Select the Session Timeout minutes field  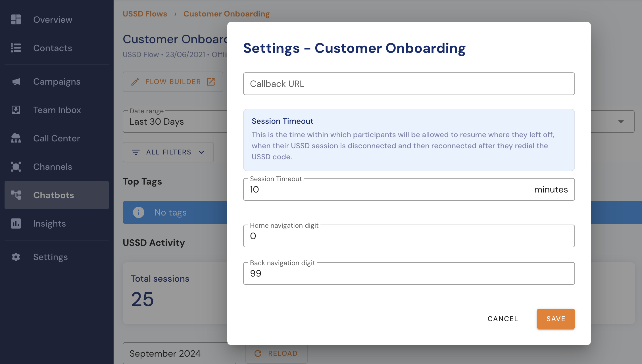pyautogui.click(x=409, y=189)
